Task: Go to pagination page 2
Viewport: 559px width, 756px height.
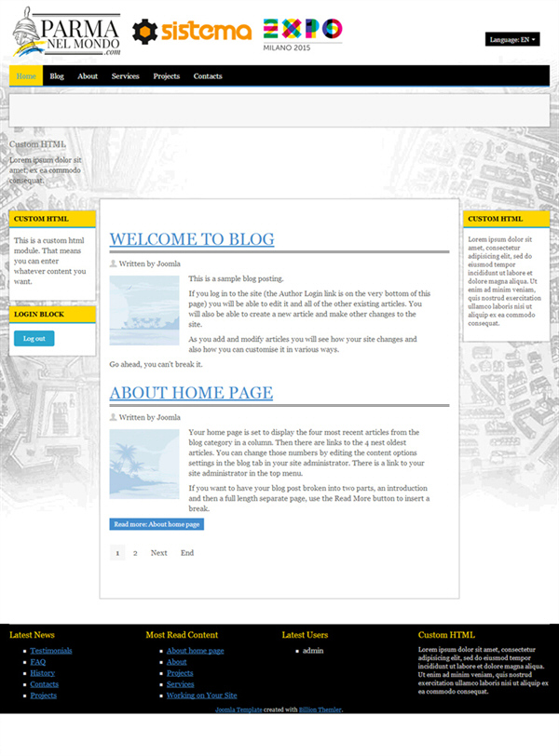Action: click(x=135, y=553)
